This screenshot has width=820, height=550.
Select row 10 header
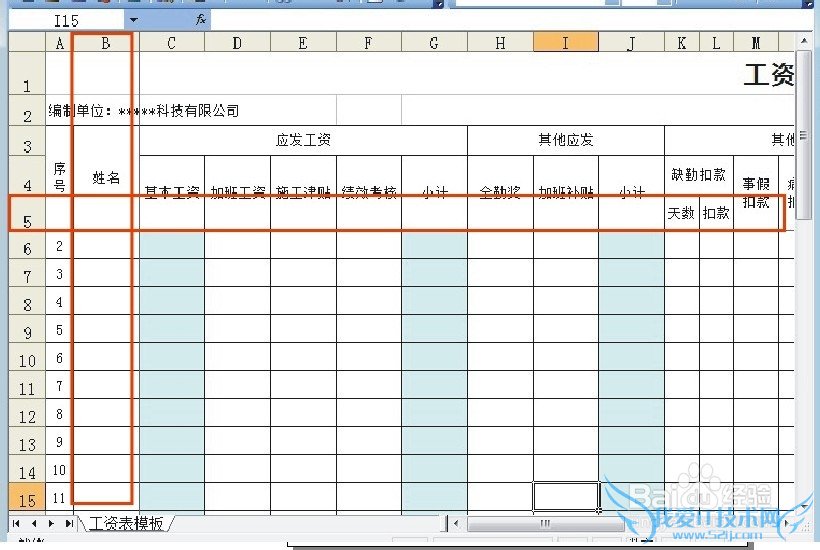tap(27, 357)
